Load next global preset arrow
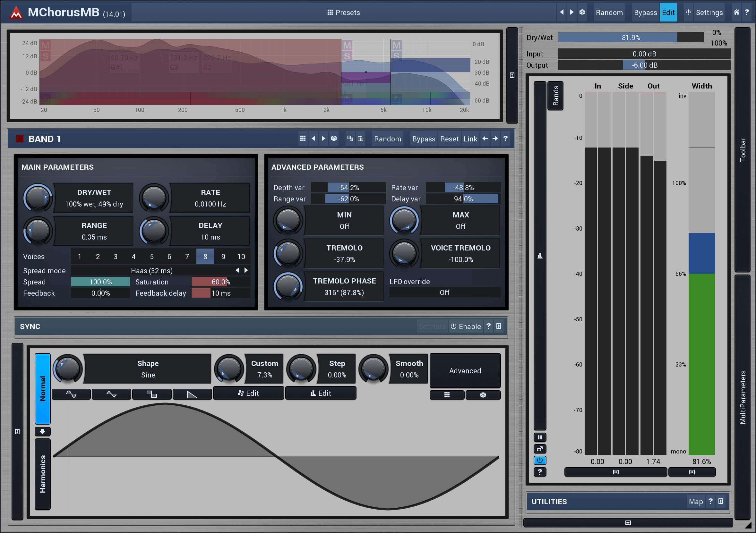This screenshot has height=533, width=756. tap(571, 12)
